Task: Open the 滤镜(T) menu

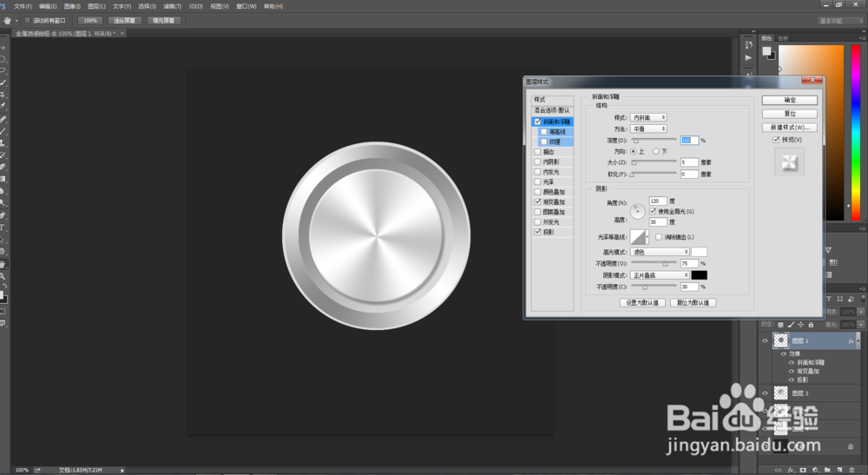Action: 172,6
